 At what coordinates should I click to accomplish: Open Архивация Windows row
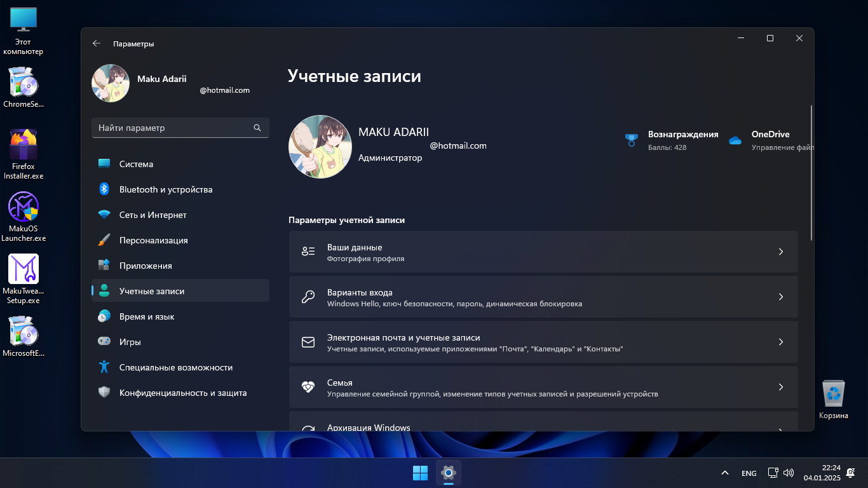[543, 421]
